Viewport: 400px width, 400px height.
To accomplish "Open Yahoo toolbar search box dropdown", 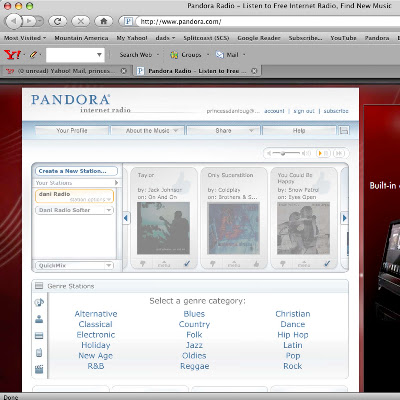I will click(x=99, y=55).
